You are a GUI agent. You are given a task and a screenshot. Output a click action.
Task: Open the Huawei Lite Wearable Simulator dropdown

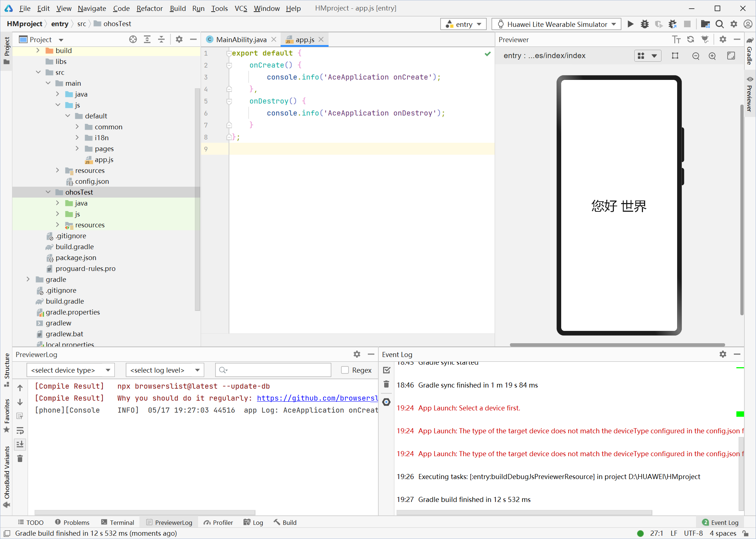(x=556, y=24)
